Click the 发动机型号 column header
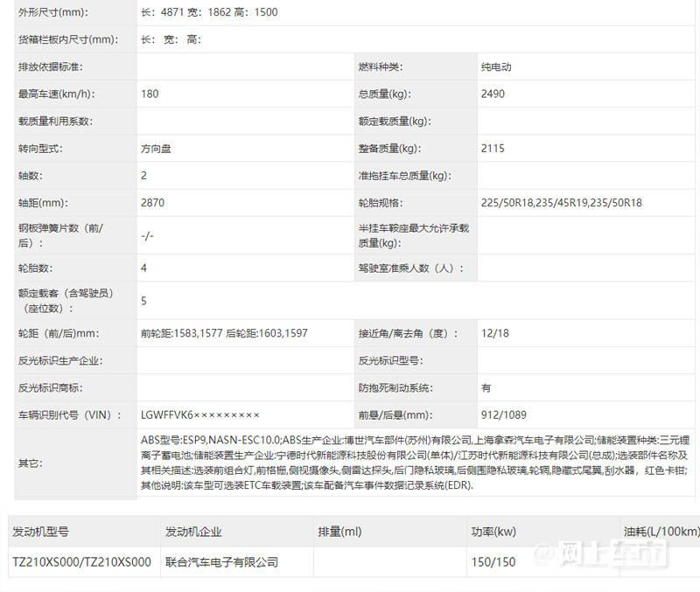This screenshot has width=700, height=592. (x=40, y=532)
